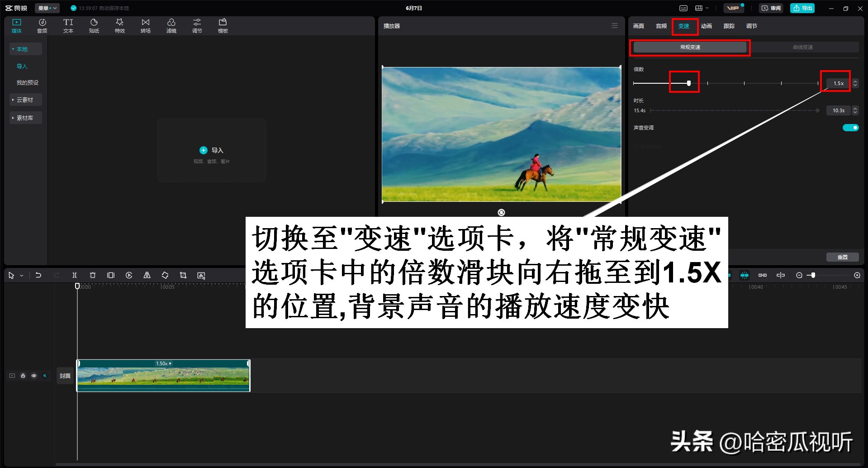Switch to the 画面 tab
Viewport: 868px width, 468px height.
[638, 26]
